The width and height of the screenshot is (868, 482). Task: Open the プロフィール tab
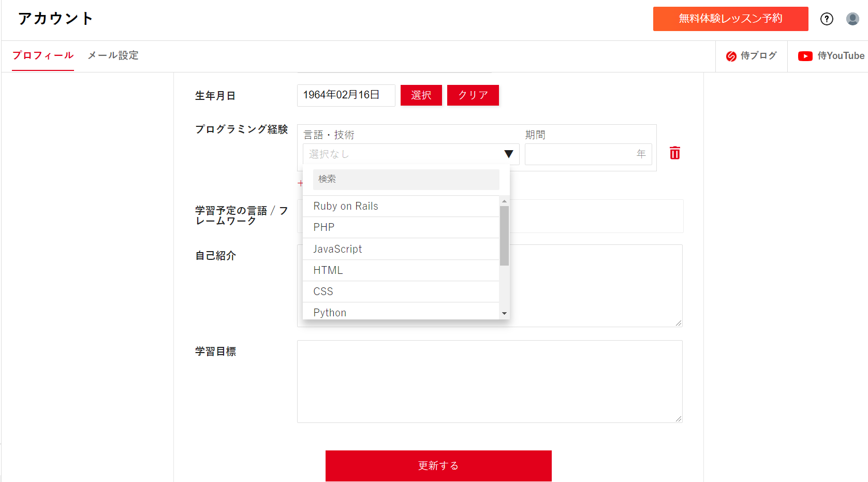coord(43,55)
